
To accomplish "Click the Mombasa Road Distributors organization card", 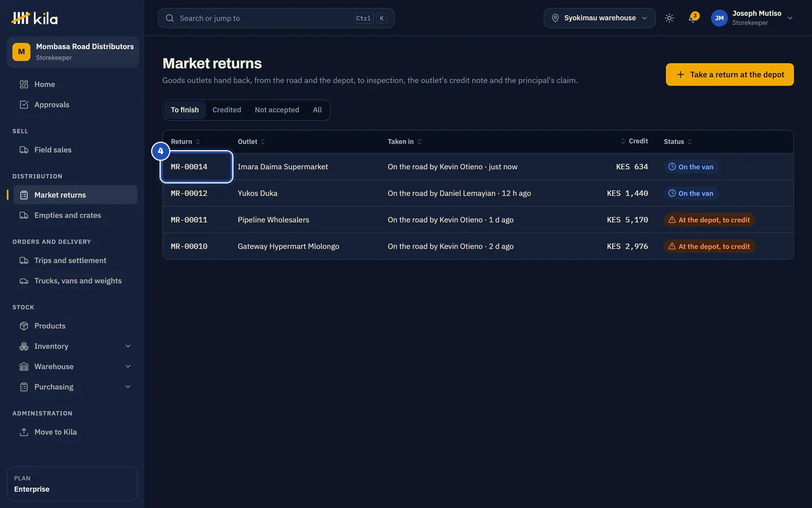I will (73, 52).
